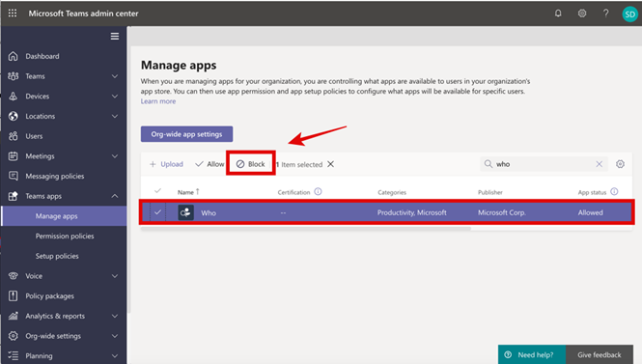Expand Analytics & reports chevron

115,316
